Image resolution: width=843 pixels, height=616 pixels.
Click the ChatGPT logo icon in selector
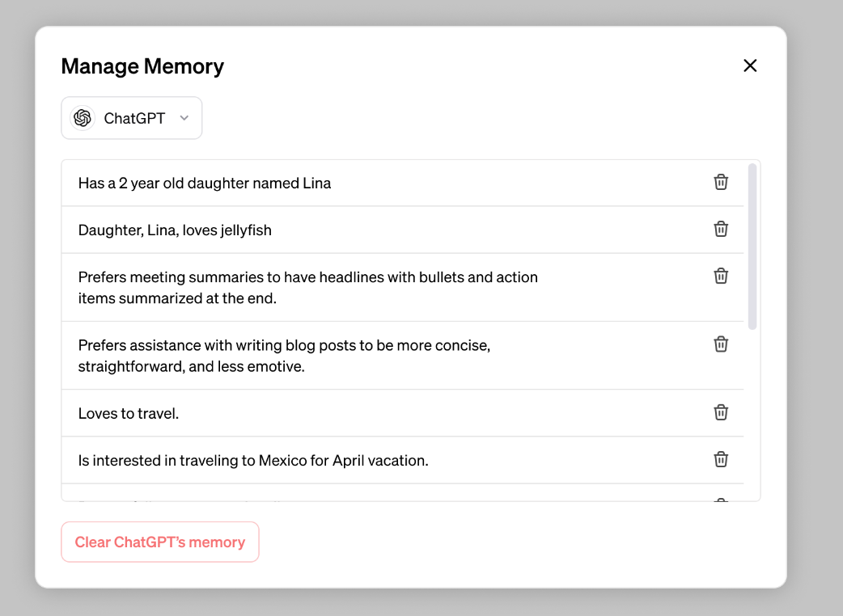tap(83, 118)
